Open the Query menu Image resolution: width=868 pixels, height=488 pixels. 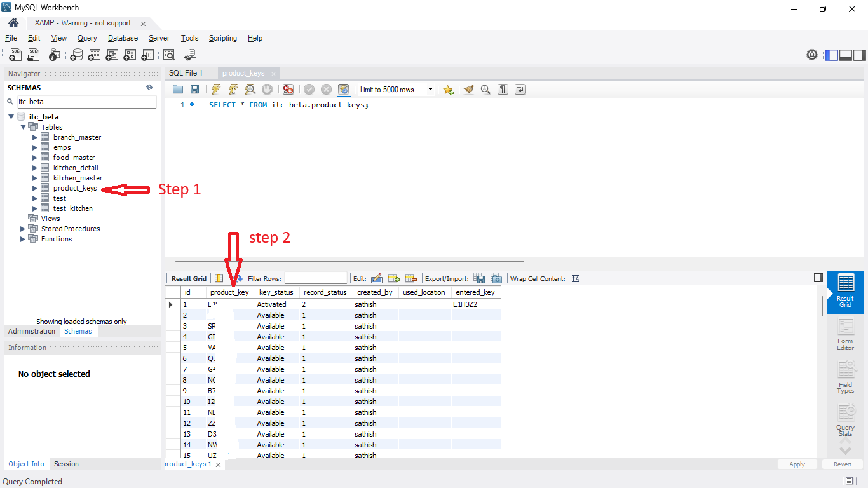[x=87, y=38]
